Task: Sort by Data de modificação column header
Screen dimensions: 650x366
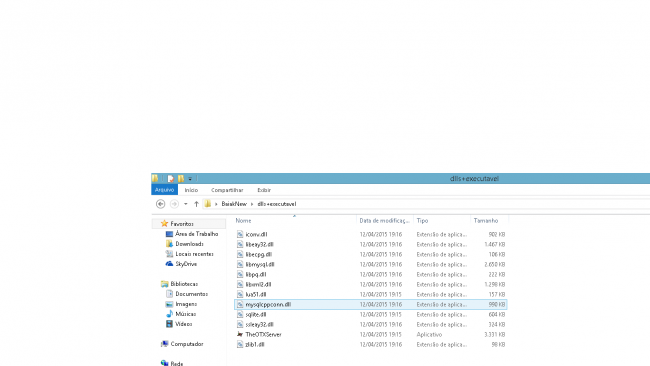Action: (x=384, y=221)
